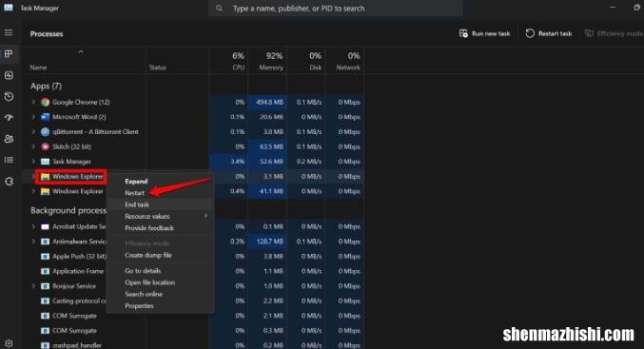Screen dimensions: 644x349
Task: Expand the Task Manager process group
Action: (x=33, y=162)
